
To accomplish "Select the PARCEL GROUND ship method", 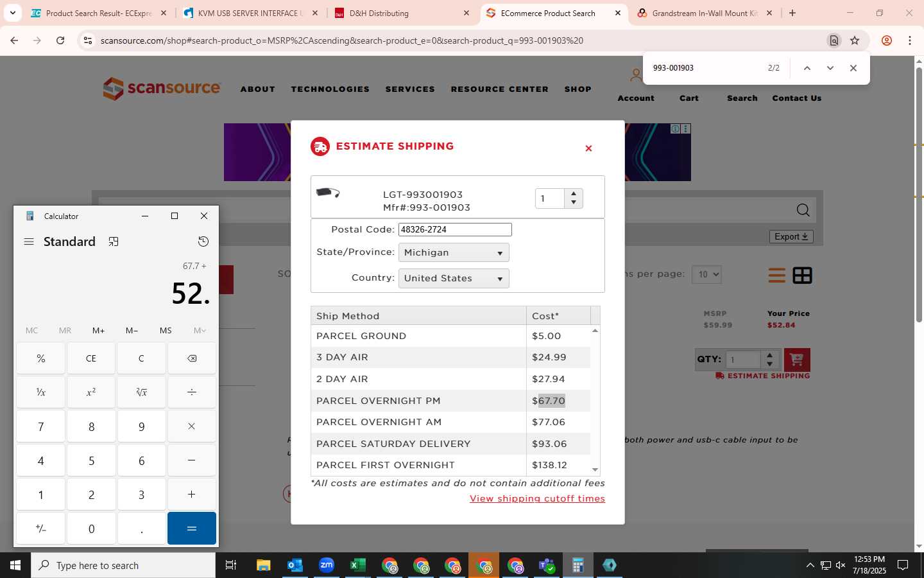I will click(450, 336).
